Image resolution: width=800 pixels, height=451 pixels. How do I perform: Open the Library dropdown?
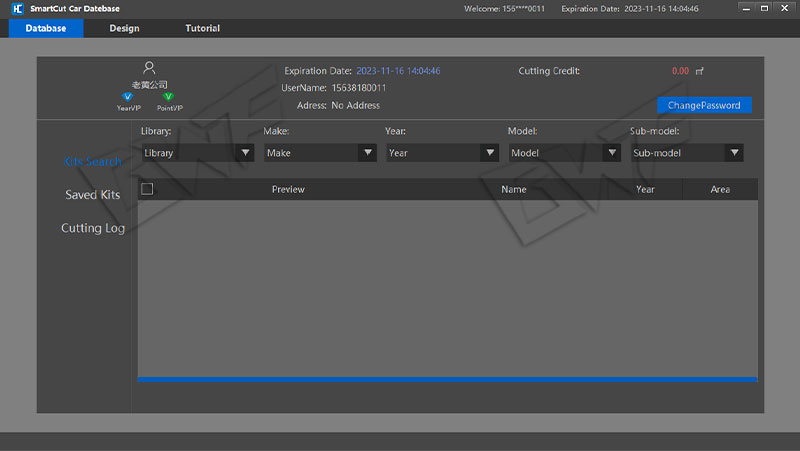(x=197, y=153)
